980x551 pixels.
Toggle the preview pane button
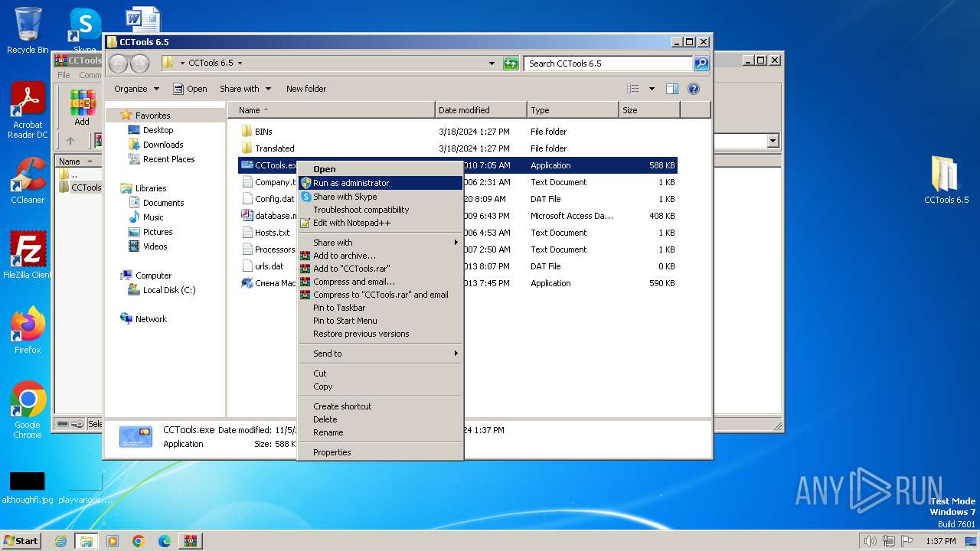(671, 89)
